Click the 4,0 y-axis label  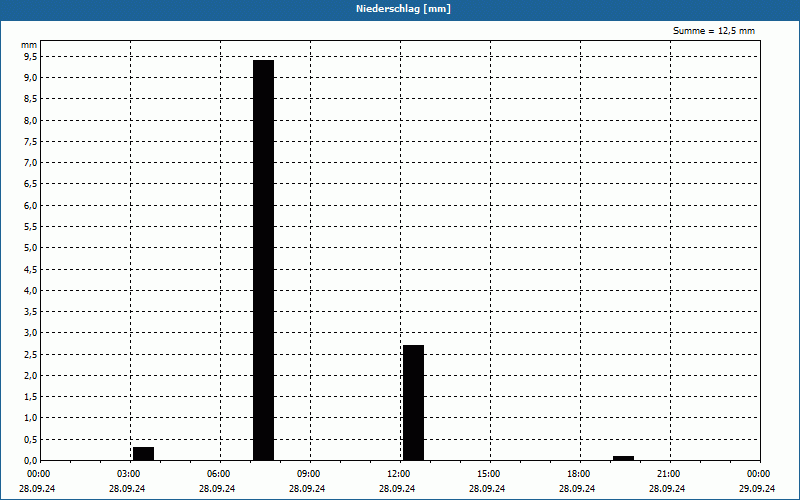coord(30,290)
